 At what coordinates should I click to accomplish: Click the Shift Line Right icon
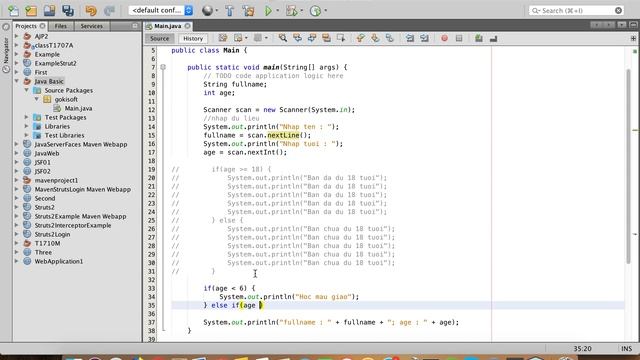pos(424,38)
